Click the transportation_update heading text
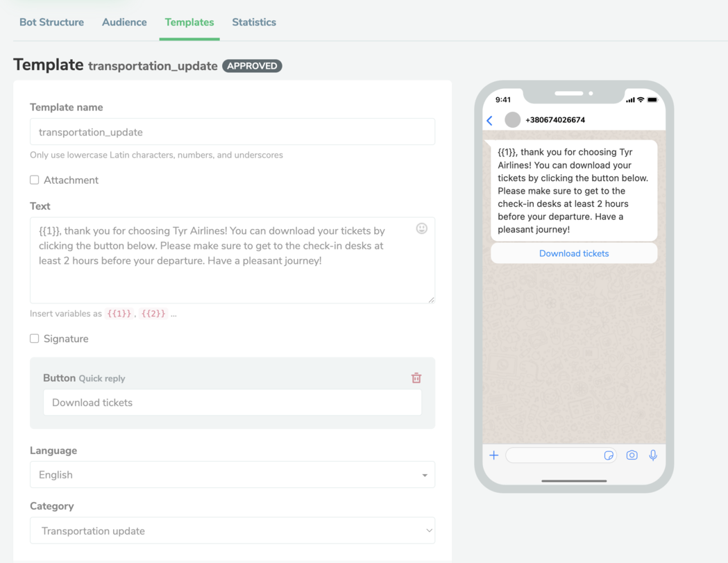 pos(153,66)
